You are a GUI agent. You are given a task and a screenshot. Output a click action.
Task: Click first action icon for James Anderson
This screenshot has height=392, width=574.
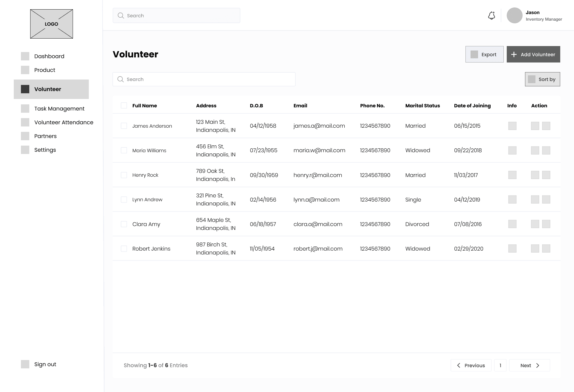click(x=535, y=126)
